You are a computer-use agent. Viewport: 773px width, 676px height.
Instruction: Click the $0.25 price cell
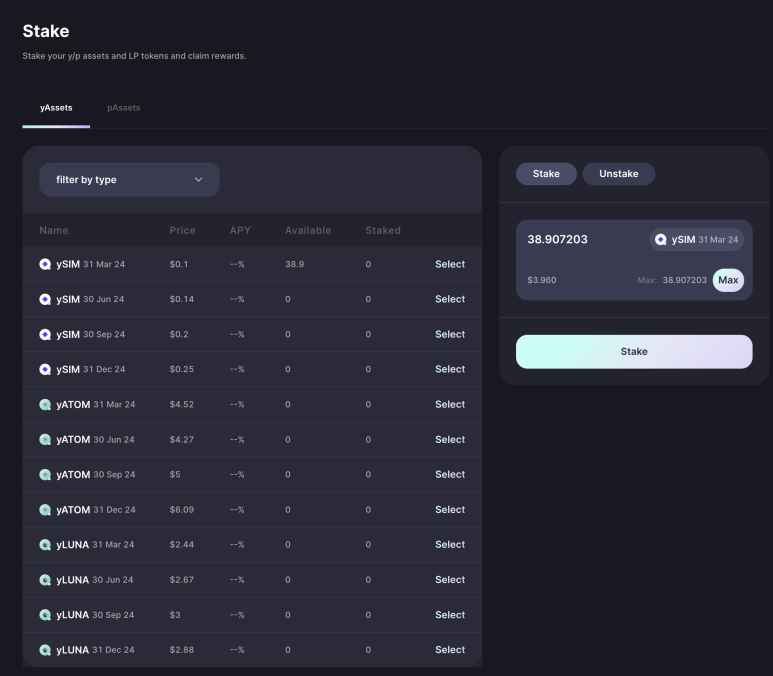[x=181, y=369]
